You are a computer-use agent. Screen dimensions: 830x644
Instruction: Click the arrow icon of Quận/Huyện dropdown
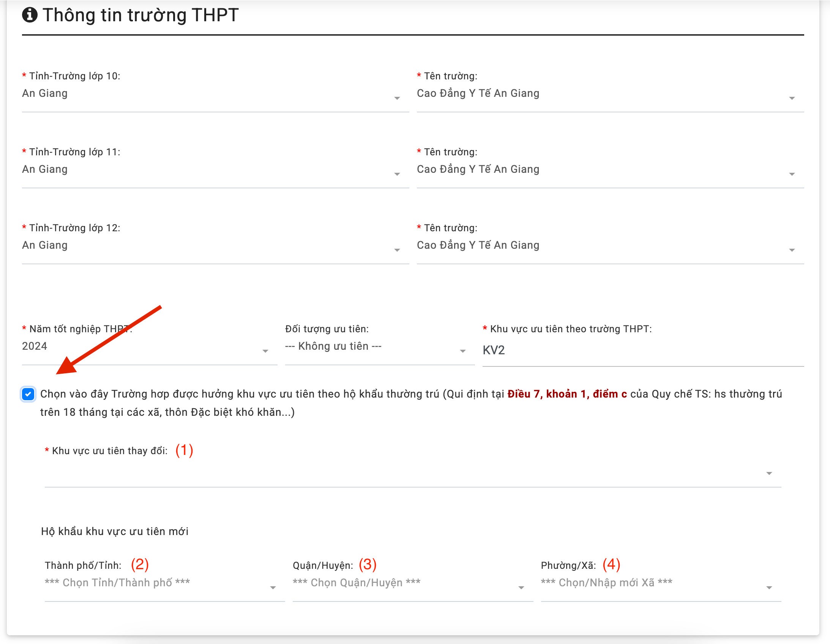[521, 588]
